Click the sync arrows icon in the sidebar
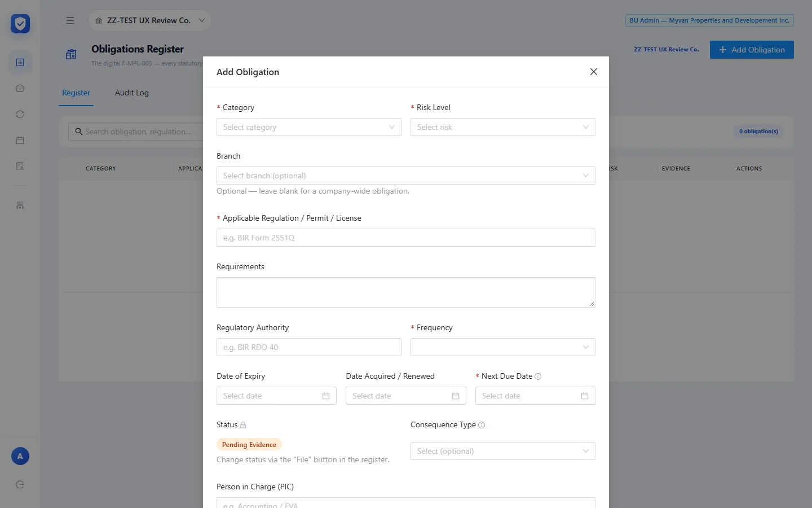 click(20, 115)
